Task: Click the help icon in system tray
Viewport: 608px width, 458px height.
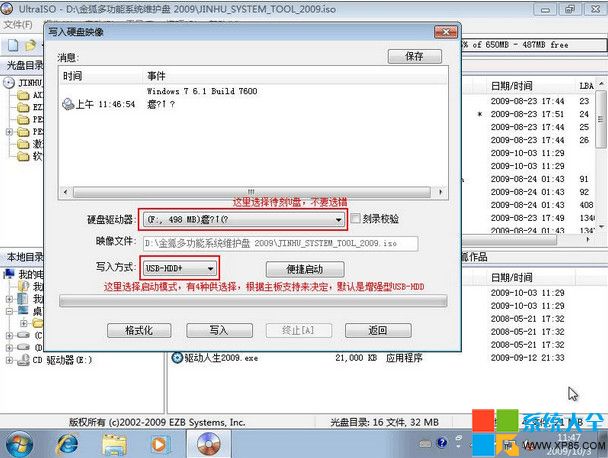Action: [442, 442]
